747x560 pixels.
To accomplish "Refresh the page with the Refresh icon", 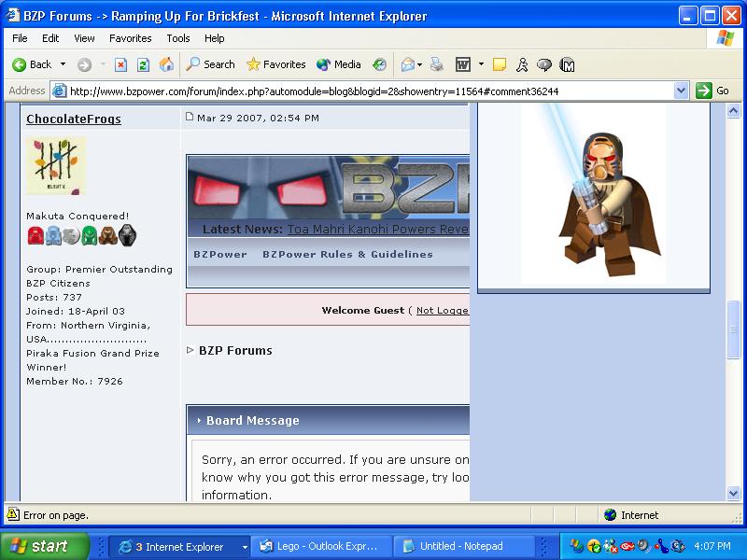I will click(x=144, y=64).
